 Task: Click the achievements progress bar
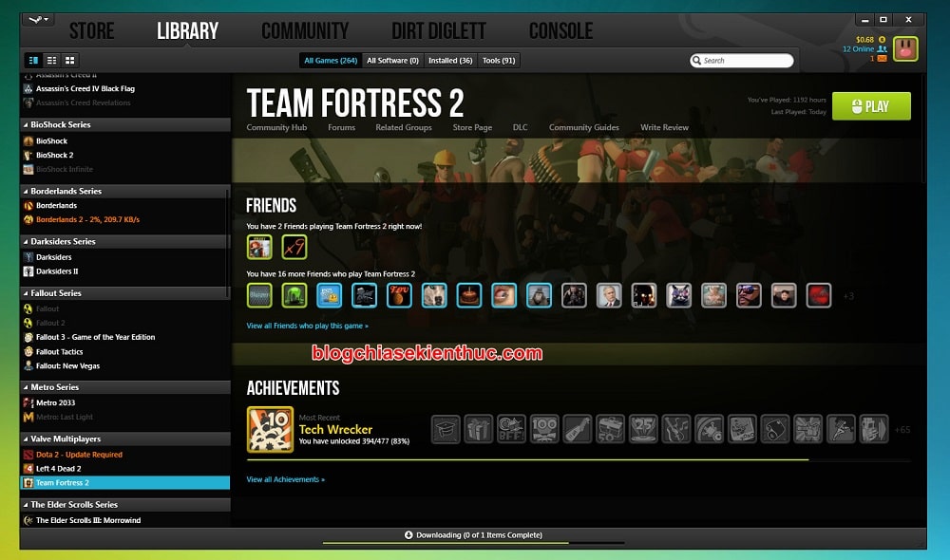(579, 460)
